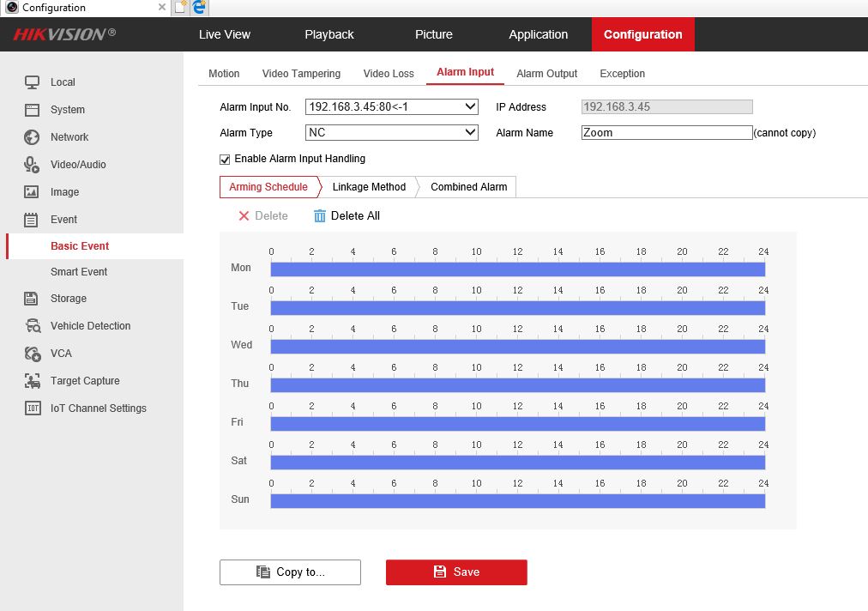Go to the Live View menu
The width and height of the screenshot is (868, 611).
tap(225, 34)
